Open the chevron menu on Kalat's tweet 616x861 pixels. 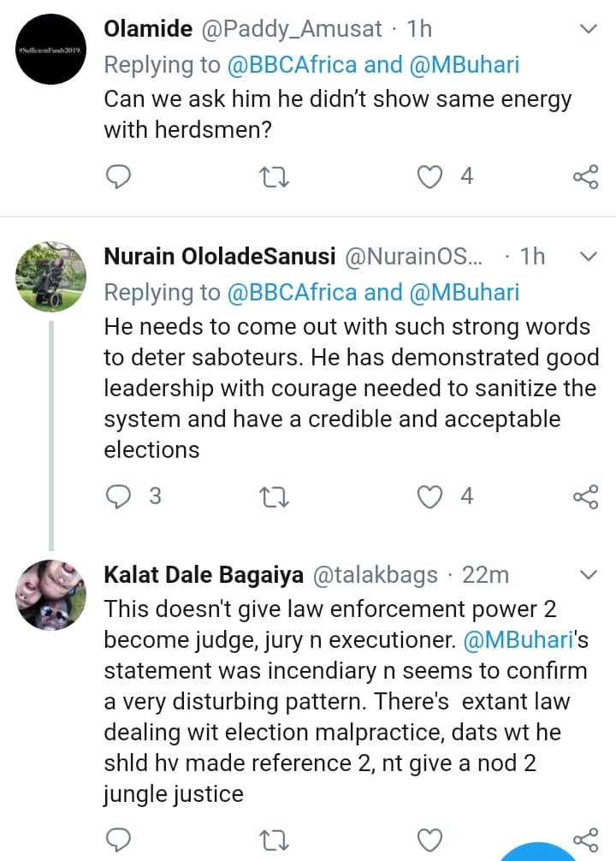589,574
